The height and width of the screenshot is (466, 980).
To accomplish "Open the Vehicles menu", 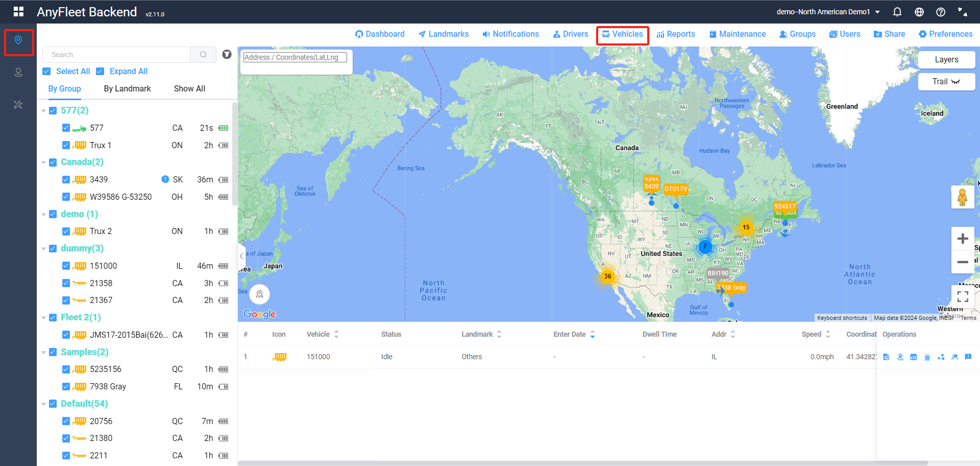I will (x=622, y=34).
